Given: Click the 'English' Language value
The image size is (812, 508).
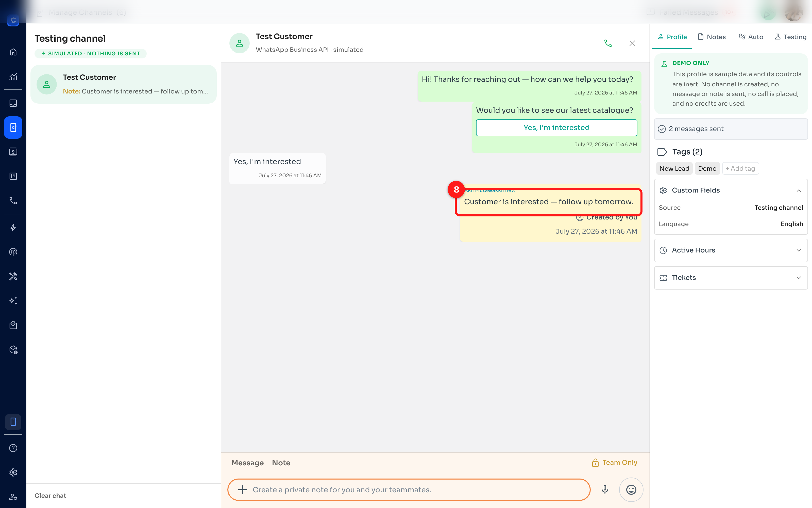Looking at the screenshot, I should coord(791,224).
